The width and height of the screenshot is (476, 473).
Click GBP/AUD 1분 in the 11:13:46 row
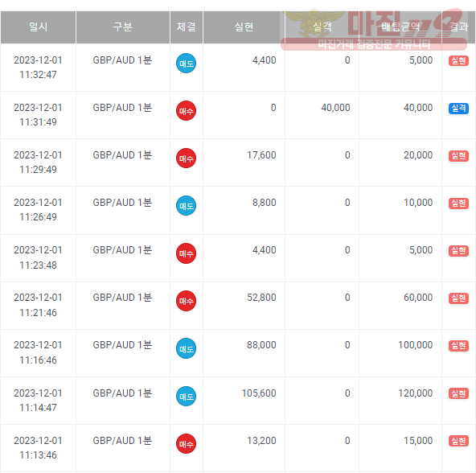click(x=122, y=441)
